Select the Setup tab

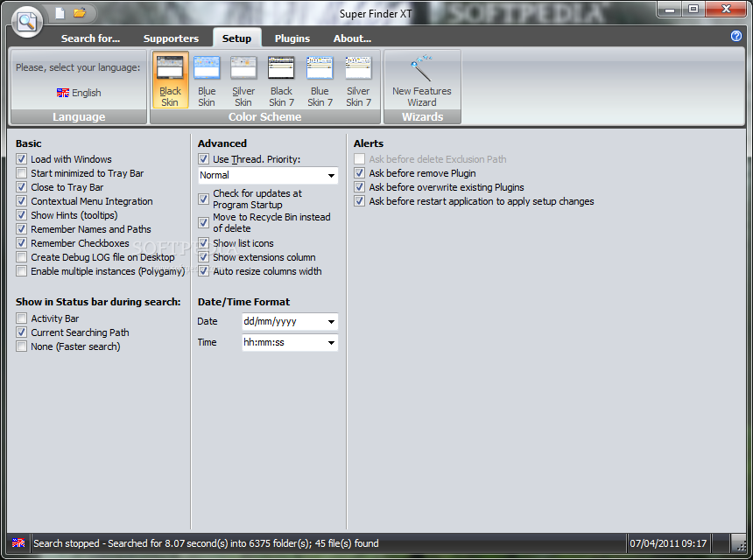coord(236,38)
